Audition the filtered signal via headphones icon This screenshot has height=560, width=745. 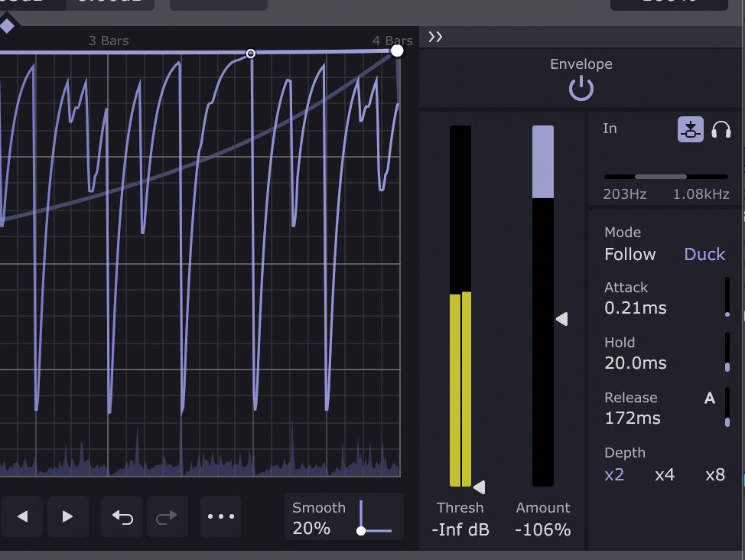(721, 129)
